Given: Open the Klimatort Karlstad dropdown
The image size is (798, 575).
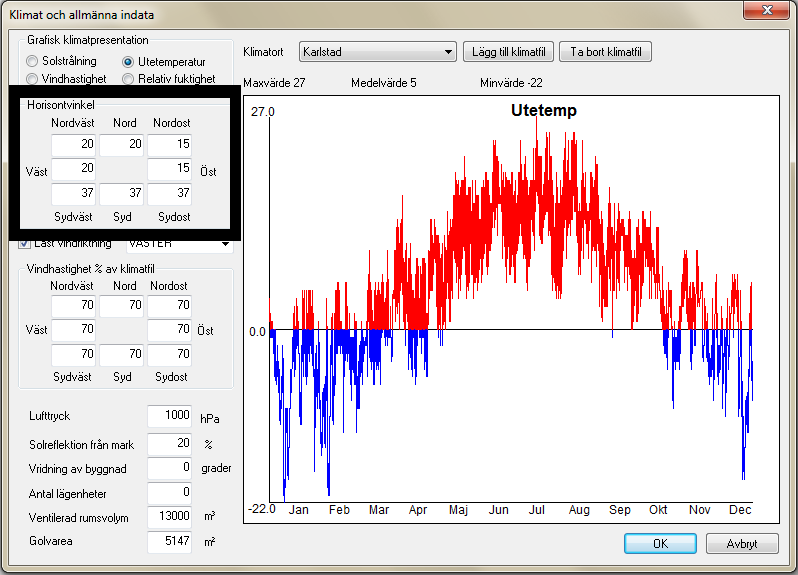Looking at the screenshot, I should click(377, 52).
